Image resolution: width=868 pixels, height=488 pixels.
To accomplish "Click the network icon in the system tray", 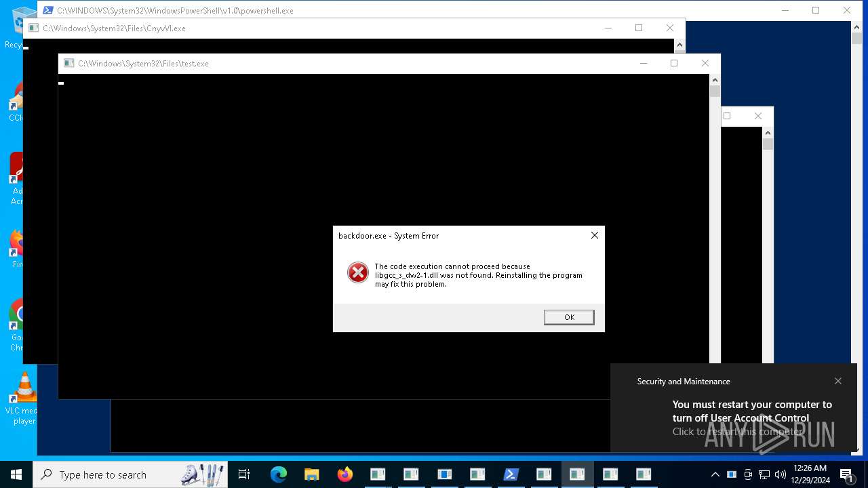I will pos(764,474).
